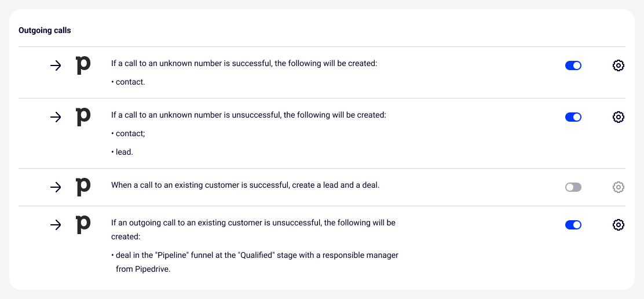Screen dimensions: 644x299
Task: Switch off unsuccessful existing customer call rule
Action: point(573,225)
